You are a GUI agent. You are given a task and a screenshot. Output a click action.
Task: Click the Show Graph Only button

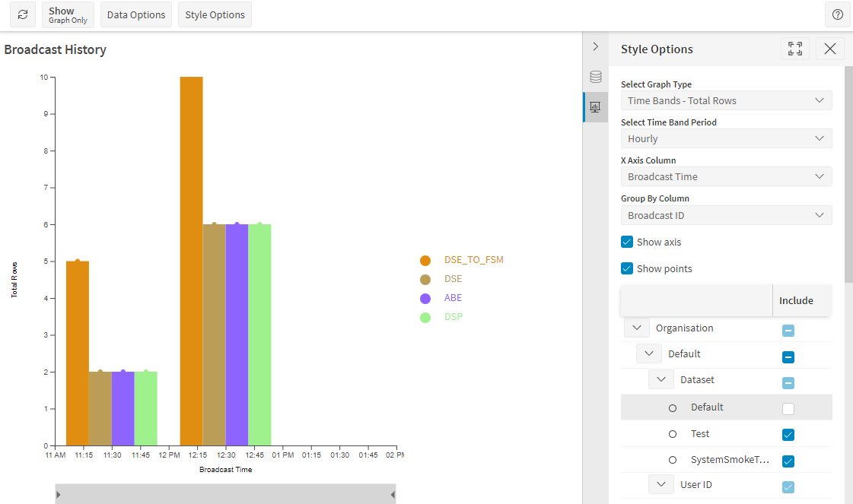68,14
